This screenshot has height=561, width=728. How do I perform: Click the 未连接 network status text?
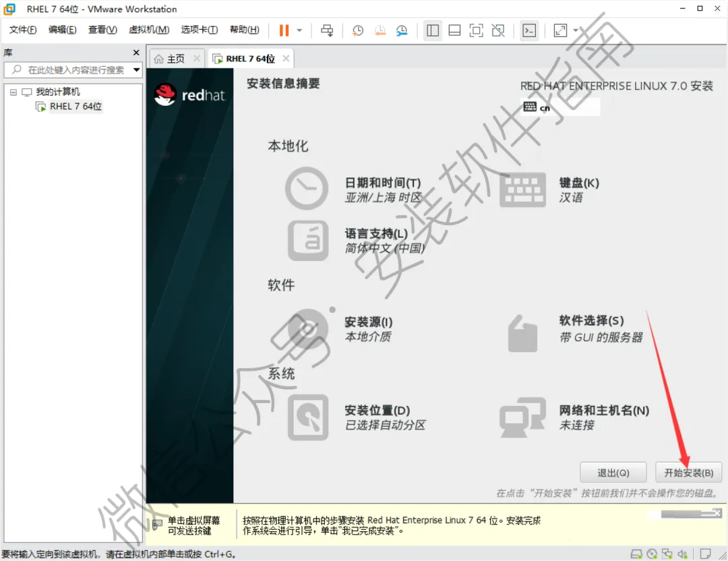[x=576, y=425]
